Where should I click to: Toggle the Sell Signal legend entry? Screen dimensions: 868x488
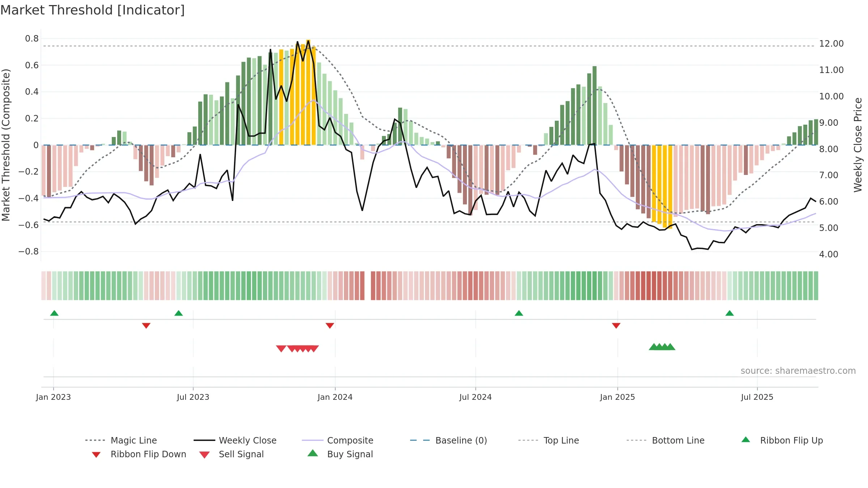click(x=231, y=454)
